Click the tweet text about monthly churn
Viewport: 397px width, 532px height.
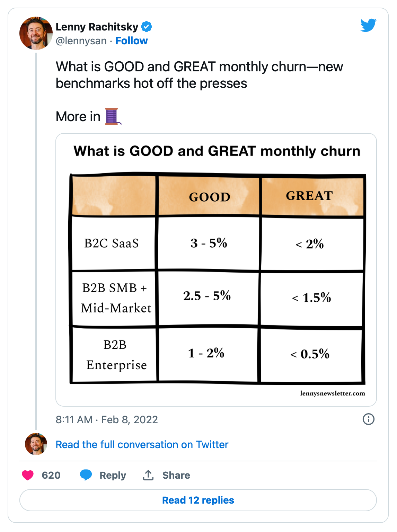pyautogui.click(x=199, y=75)
